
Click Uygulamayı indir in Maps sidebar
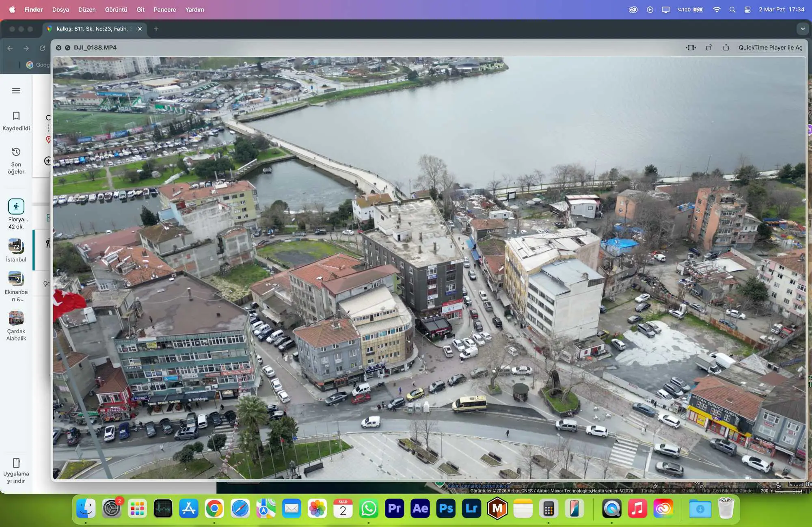(x=16, y=471)
